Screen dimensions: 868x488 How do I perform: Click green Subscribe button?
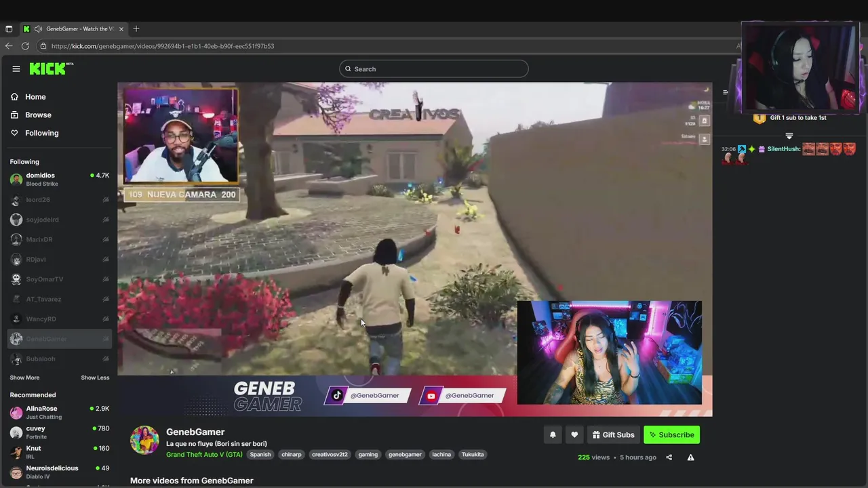click(671, 435)
